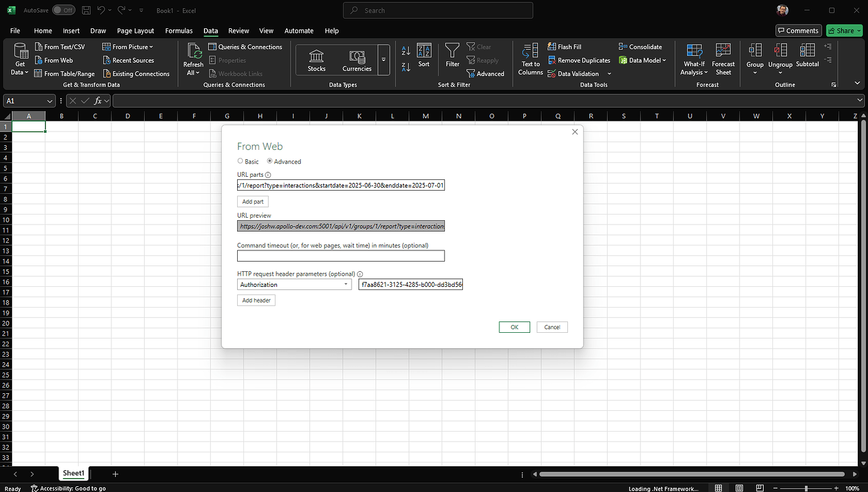The height and width of the screenshot is (492, 868).
Task: Adjust the zoom level slider
Action: (x=805, y=488)
